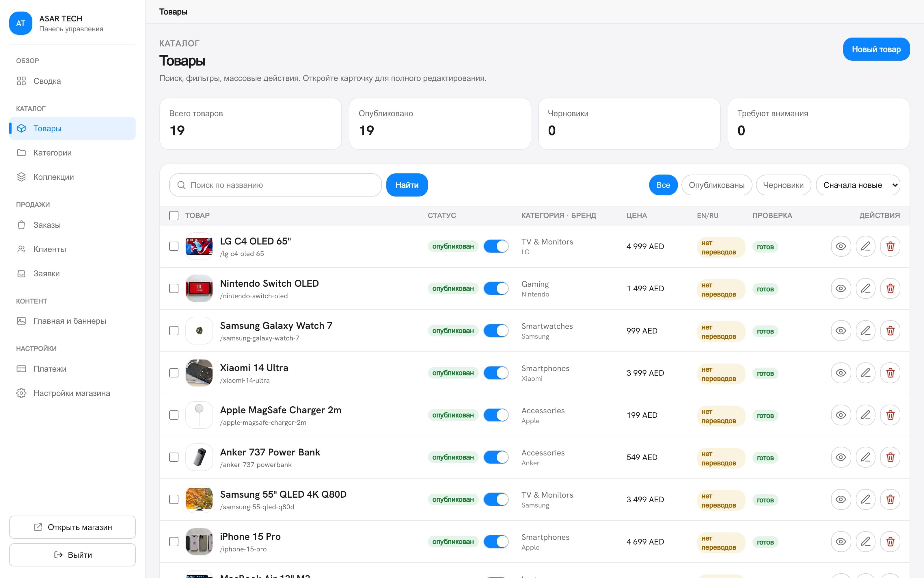Delete the Samsung Galaxy Watch 7 product

(890, 331)
